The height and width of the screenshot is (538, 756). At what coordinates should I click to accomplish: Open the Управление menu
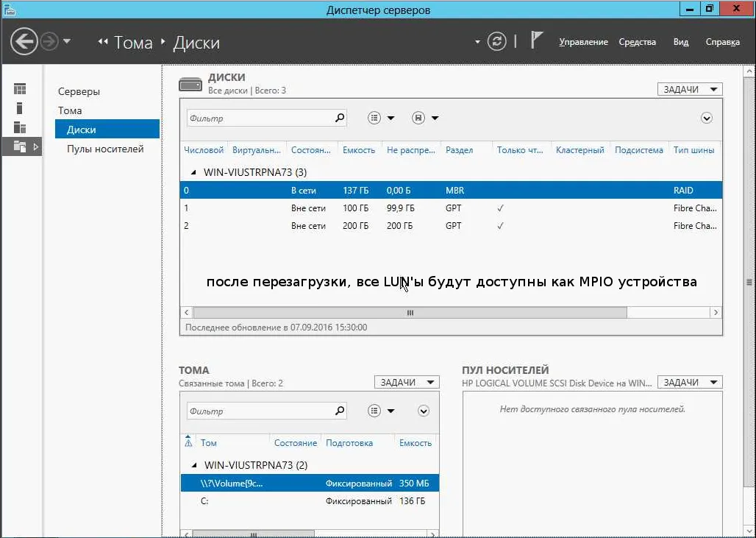click(583, 42)
